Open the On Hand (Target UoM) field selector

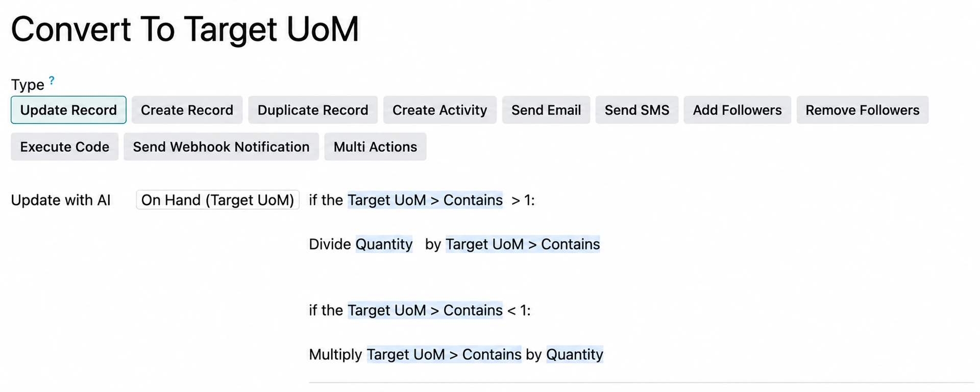tap(217, 200)
